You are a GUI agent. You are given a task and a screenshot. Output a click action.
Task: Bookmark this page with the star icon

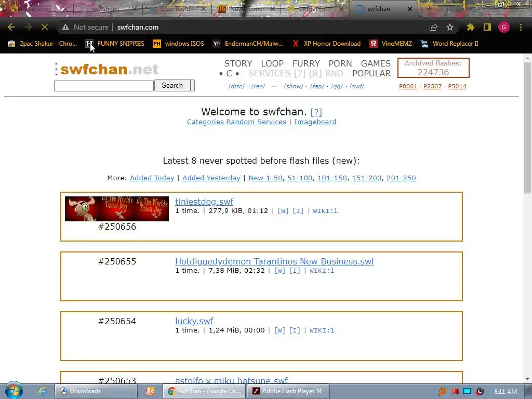tap(450, 27)
